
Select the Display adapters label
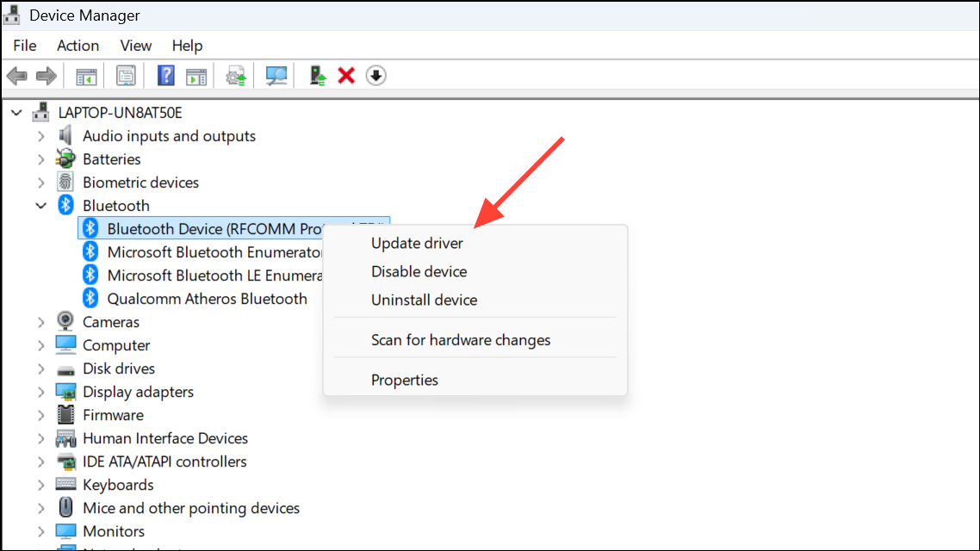click(x=138, y=392)
